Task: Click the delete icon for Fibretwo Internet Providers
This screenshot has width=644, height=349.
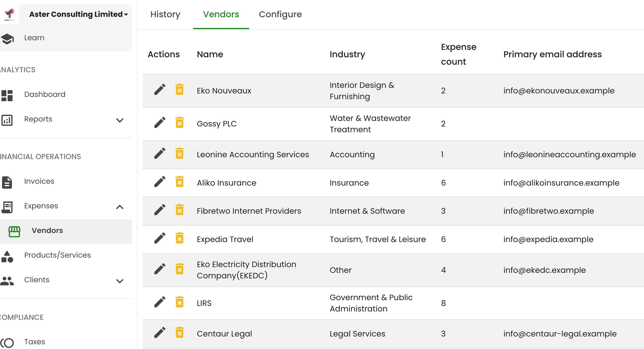Action: click(180, 211)
